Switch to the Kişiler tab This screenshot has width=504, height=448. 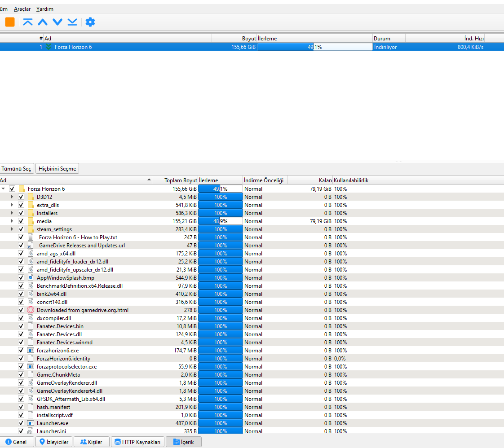pyautogui.click(x=92, y=442)
